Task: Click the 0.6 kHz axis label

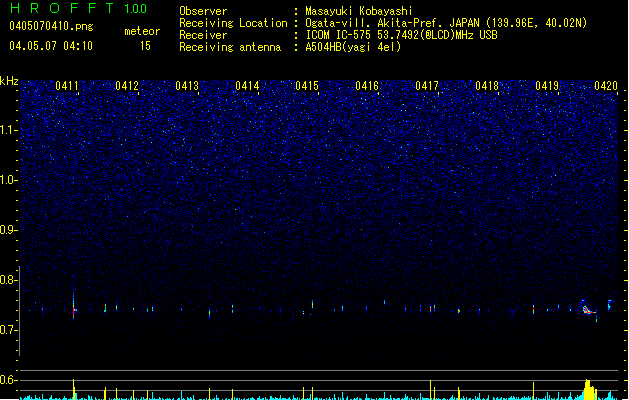Action: [x=9, y=380]
